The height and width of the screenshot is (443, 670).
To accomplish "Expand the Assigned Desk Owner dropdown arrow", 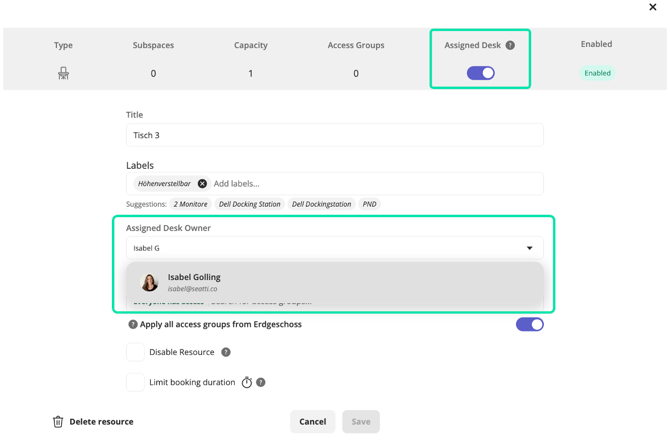I will click(x=530, y=248).
